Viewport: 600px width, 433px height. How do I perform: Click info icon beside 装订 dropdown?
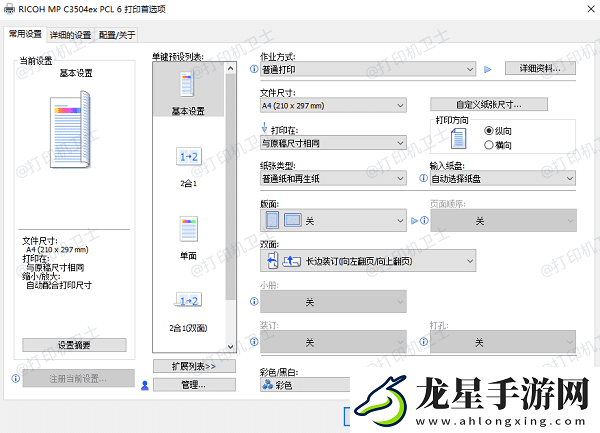[254, 342]
